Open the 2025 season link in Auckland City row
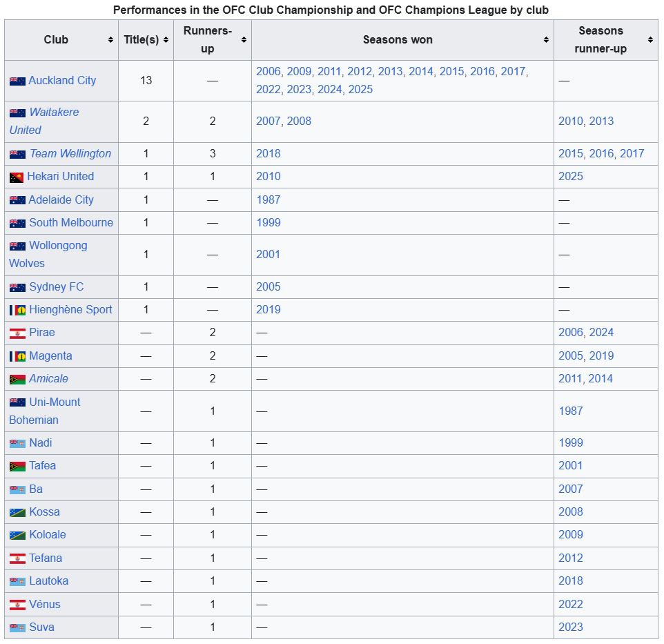The height and width of the screenshot is (644, 664). 360,89
